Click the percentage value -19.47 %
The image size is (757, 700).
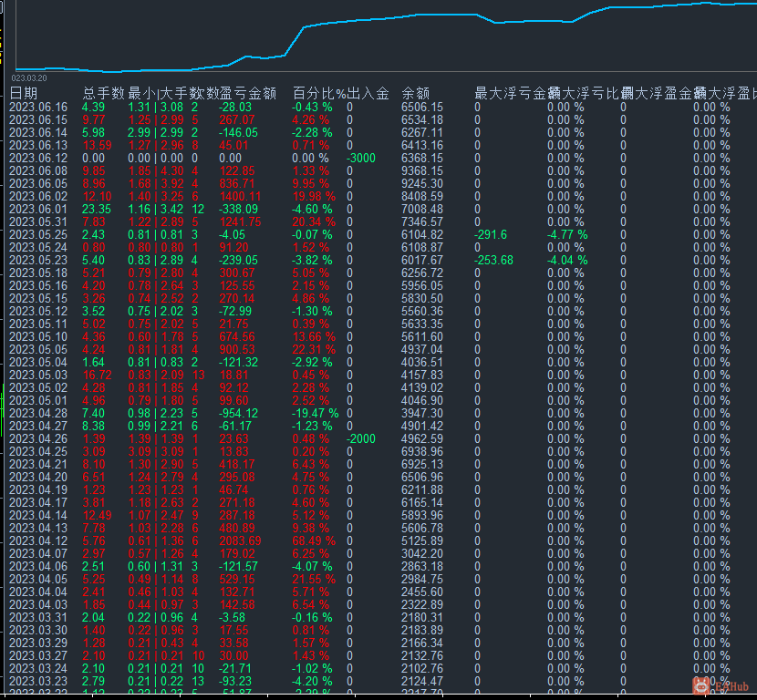316,413
